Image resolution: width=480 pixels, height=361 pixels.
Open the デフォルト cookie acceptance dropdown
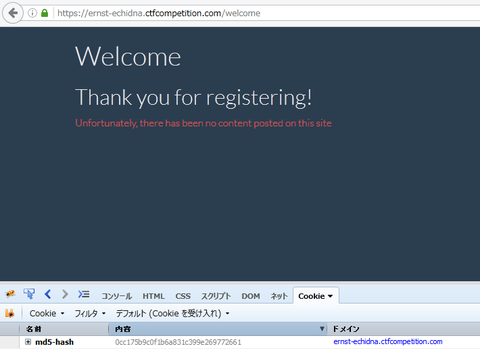coord(172,313)
